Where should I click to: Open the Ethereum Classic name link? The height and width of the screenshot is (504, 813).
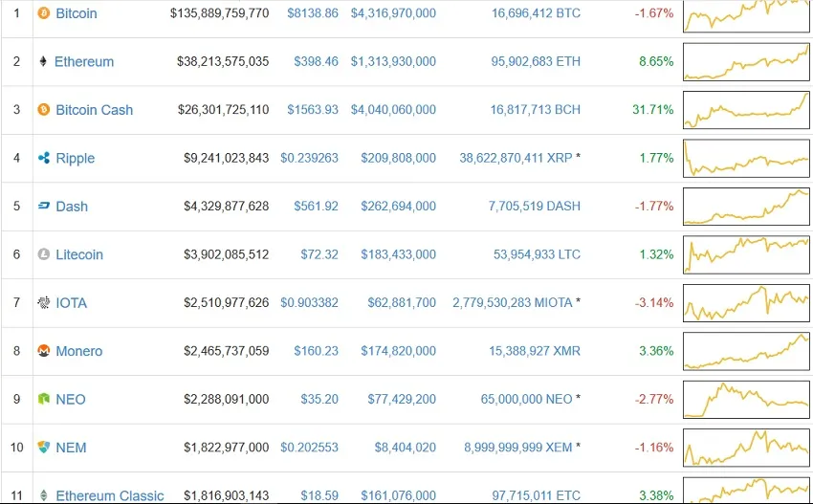click(110, 495)
